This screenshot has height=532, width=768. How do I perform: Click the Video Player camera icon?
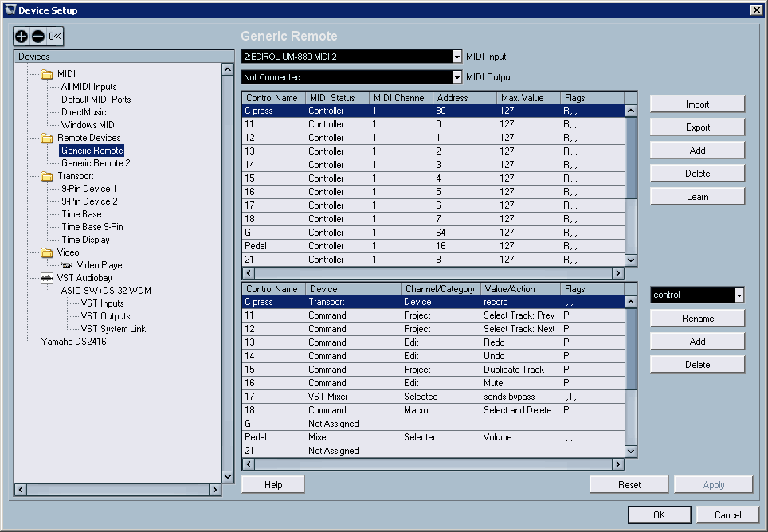[67, 265]
